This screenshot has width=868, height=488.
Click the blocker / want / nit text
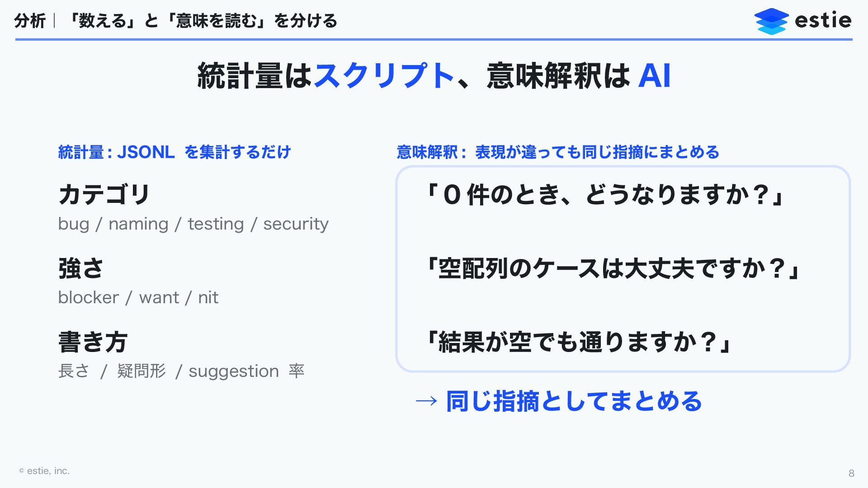[138, 298]
